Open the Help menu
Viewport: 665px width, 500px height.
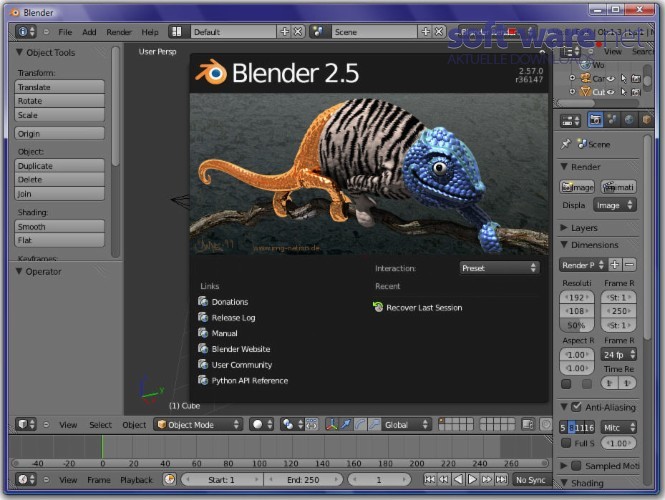pyautogui.click(x=150, y=32)
